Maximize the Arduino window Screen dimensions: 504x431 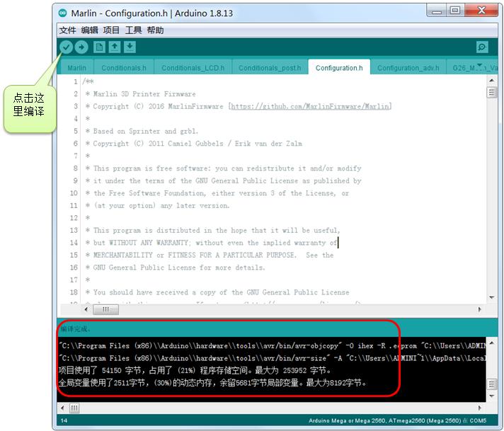click(x=454, y=11)
